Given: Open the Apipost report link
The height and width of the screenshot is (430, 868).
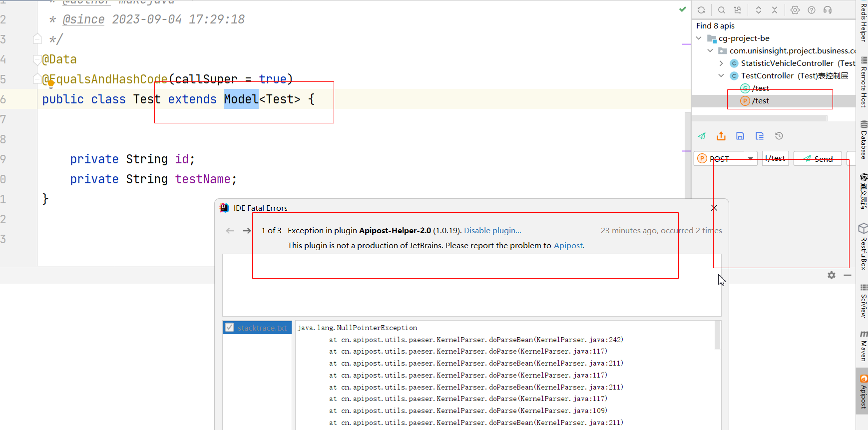Looking at the screenshot, I should [568, 246].
